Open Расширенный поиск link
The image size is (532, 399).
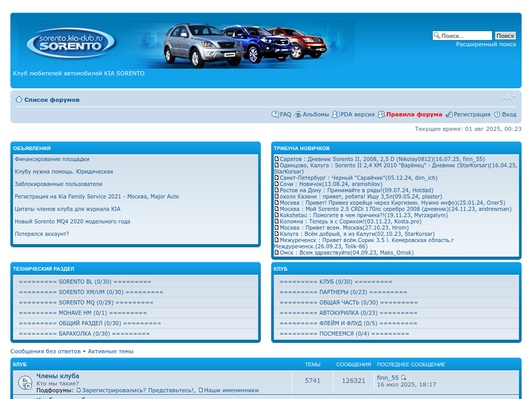(x=486, y=44)
